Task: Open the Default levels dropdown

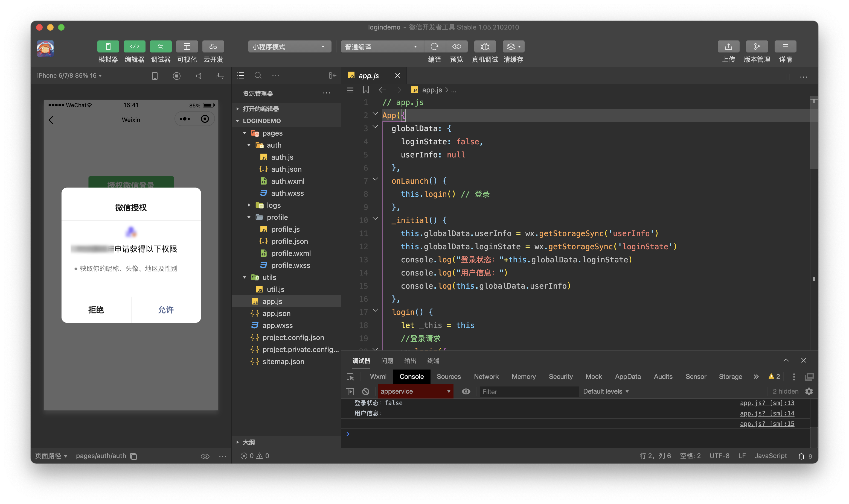Action: tap(606, 391)
